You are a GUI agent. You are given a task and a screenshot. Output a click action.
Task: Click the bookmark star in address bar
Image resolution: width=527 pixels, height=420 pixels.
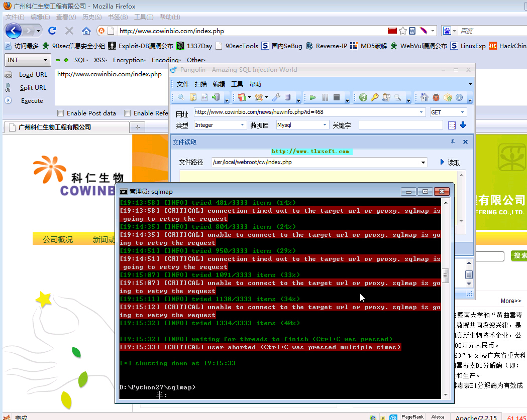[x=403, y=31]
